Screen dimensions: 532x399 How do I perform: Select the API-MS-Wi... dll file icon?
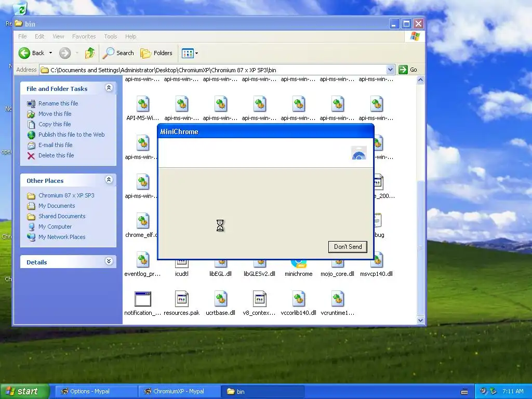tap(143, 104)
